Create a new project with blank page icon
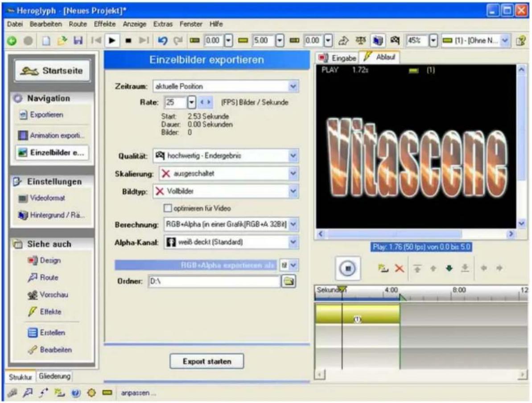This screenshot has height=403, width=532. point(46,41)
